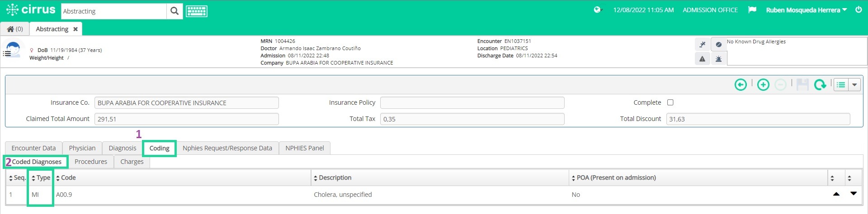Image resolution: width=868 pixels, height=214 pixels.
Task: Open the NPHIES Panel tab
Action: [305, 148]
